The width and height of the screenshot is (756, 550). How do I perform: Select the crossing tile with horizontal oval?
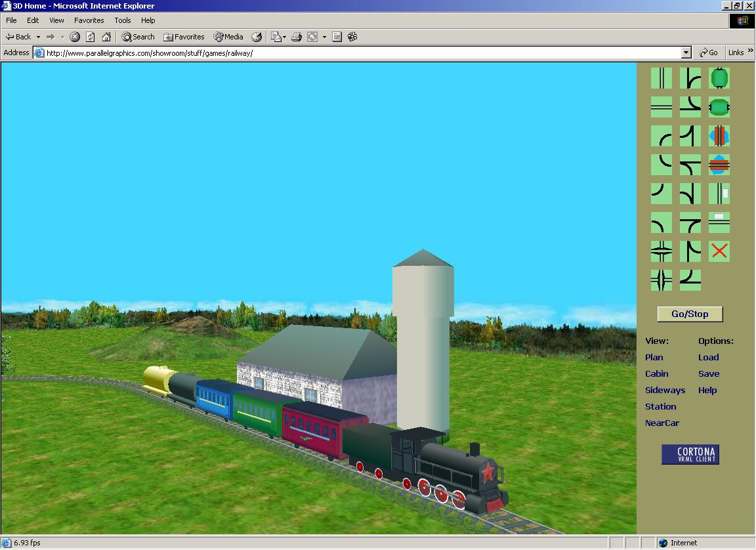(661, 251)
